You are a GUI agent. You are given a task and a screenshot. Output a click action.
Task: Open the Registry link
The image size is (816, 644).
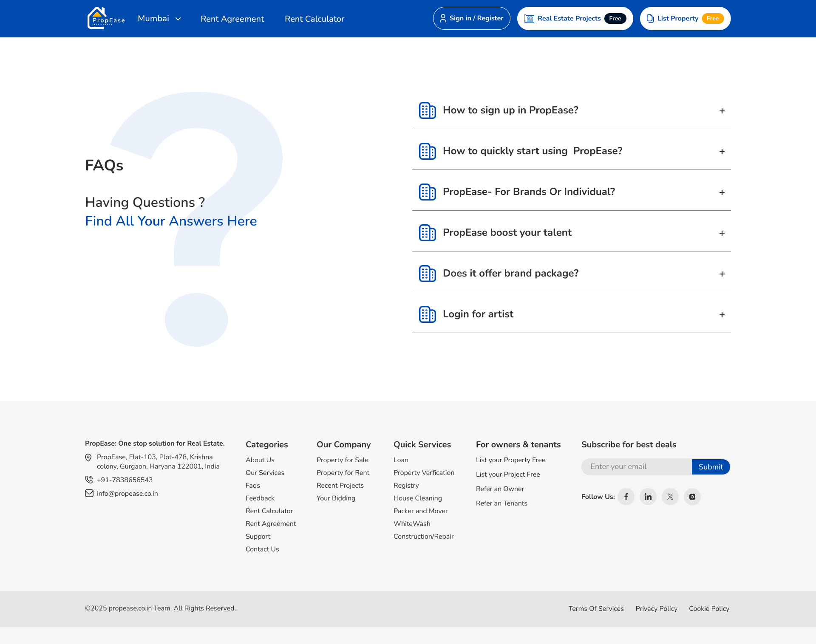pyautogui.click(x=406, y=486)
